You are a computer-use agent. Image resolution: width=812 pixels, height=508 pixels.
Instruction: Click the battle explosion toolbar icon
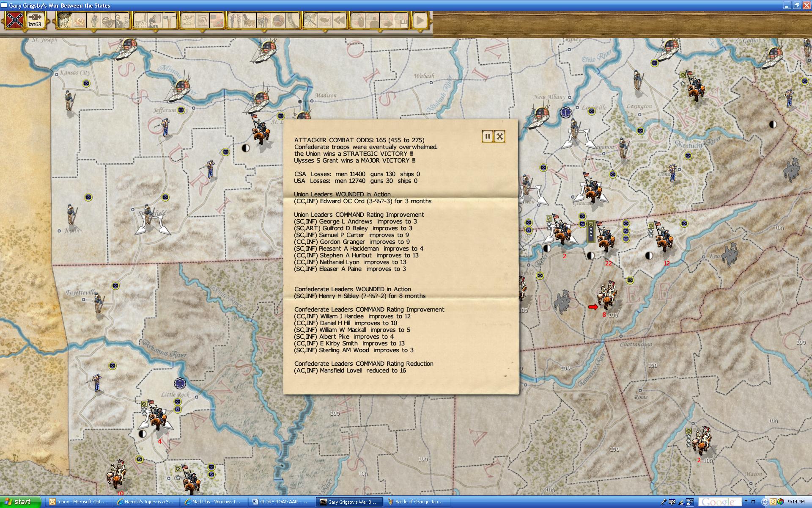[x=79, y=20]
